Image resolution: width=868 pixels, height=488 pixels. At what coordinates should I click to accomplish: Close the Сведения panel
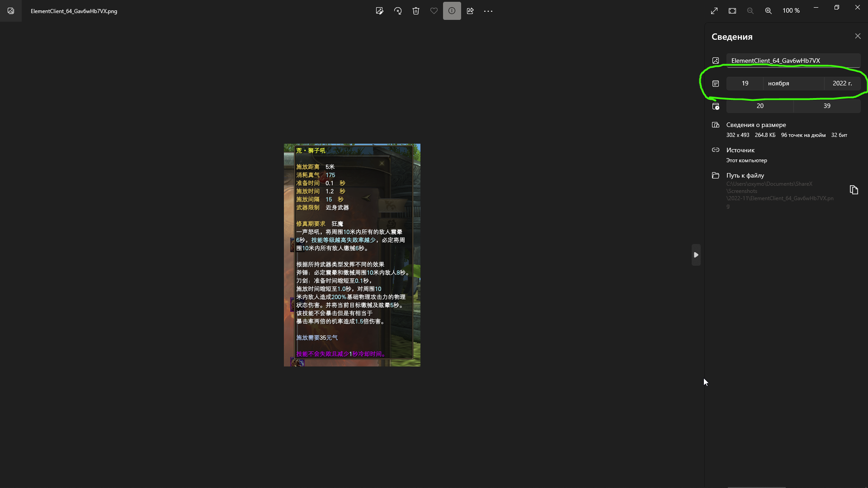pos(858,36)
